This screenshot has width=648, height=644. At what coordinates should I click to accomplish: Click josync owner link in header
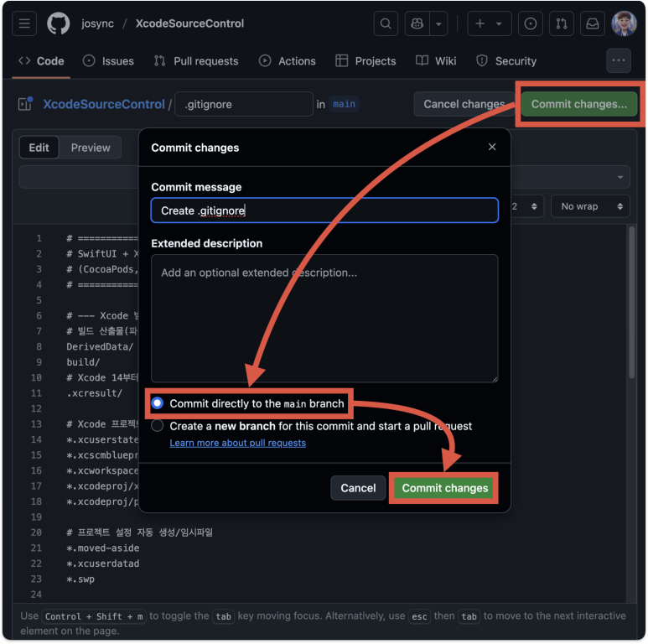[x=97, y=23]
